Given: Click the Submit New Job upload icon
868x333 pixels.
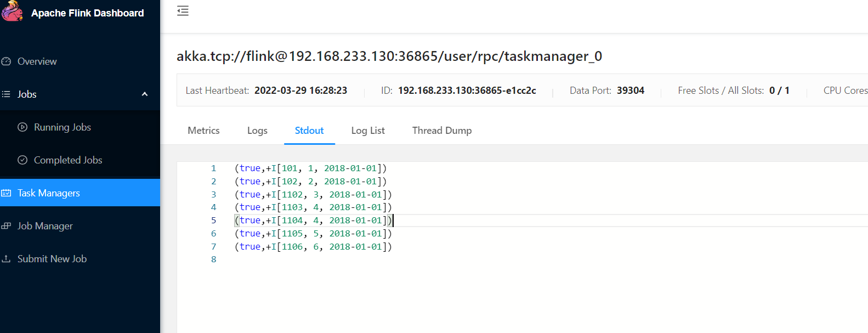Looking at the screenshot, I should tap(7, 259).
